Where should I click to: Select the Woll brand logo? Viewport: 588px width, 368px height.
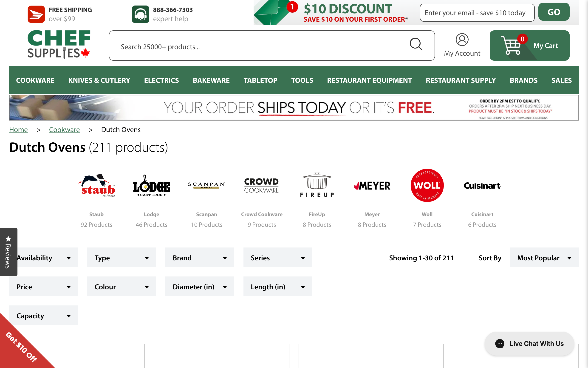click(x=427, y=185)
